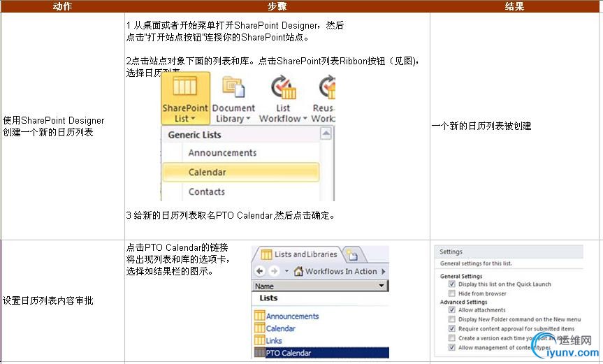Viewport: 603px width, 364px height.
Task: Open the navigation history dropdown arrow
Action: tap(286, 271)
